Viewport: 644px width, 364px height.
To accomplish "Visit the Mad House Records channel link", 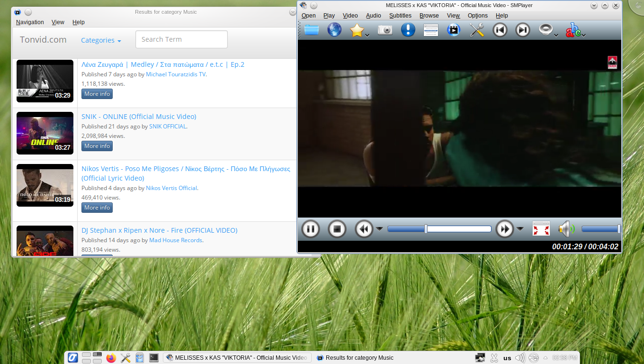I will [x=176, y=240].
